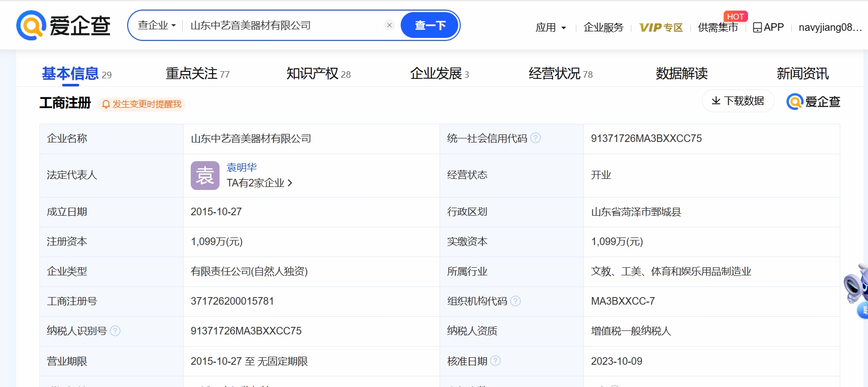Screen dimensions: 868x387
Task: Select the 山东省菏泽市鄄城县 region value
Action: (x=636, y=212)
